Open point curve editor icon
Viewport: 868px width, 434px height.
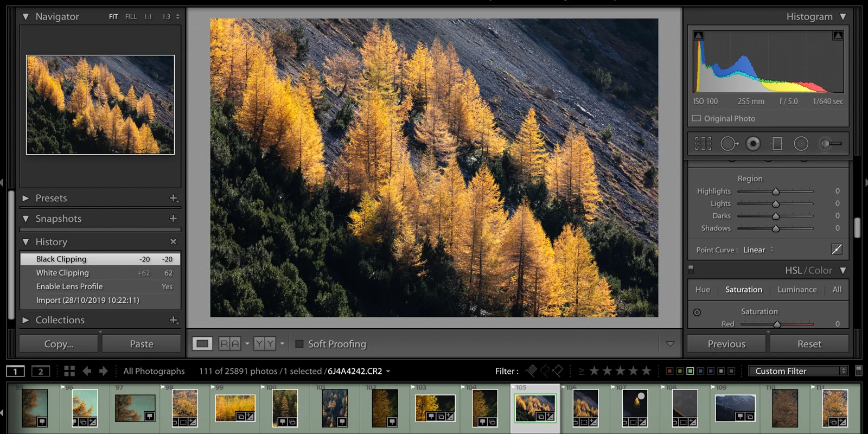pos(837,250)
